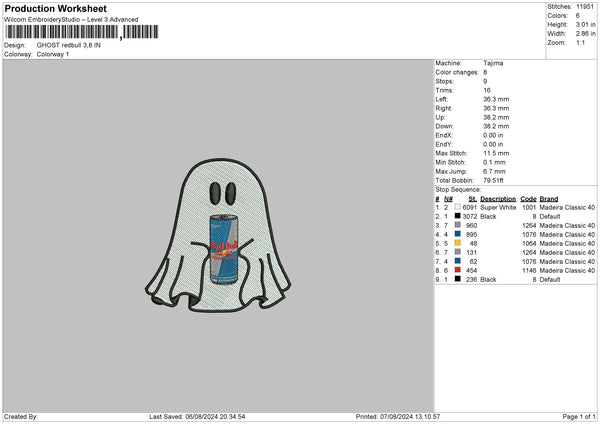This screenshot has width=600, height=424.
Task: Click the Total Bobbin value "79.51ft"
Action: 493,180
